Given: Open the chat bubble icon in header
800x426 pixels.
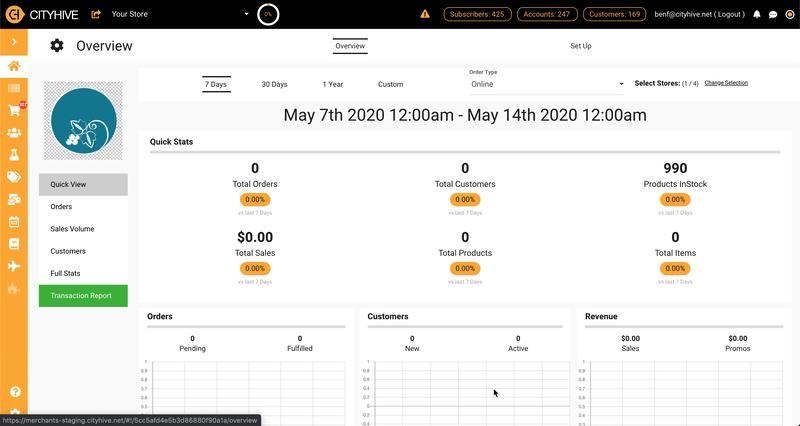Looking at the screenshot, I should click(x=773, y=15).
